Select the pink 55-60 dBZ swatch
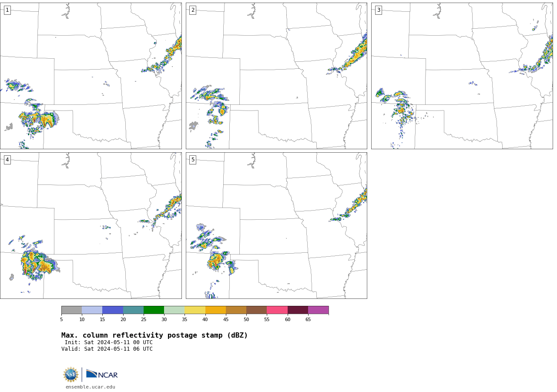 coord(277,310)
